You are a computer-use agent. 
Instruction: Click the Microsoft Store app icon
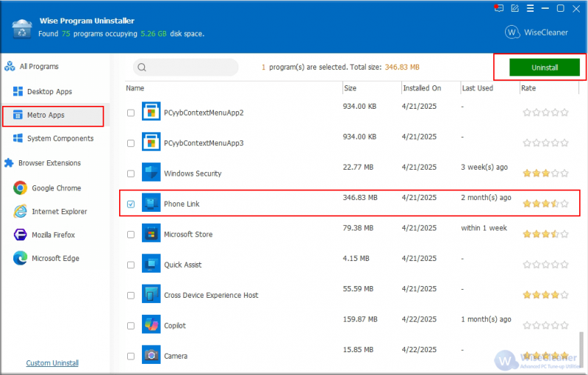(x=151, y=233)
